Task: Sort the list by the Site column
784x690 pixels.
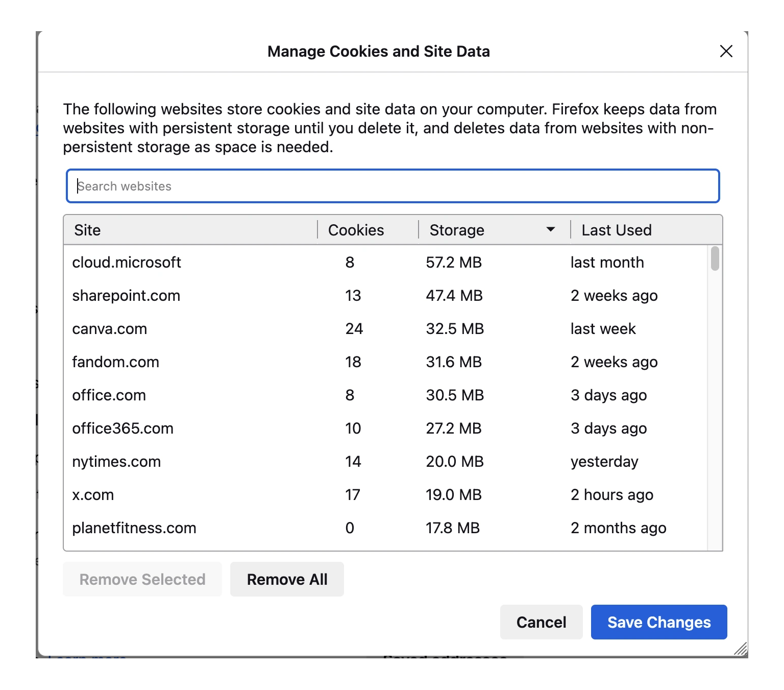Action: 87,230
